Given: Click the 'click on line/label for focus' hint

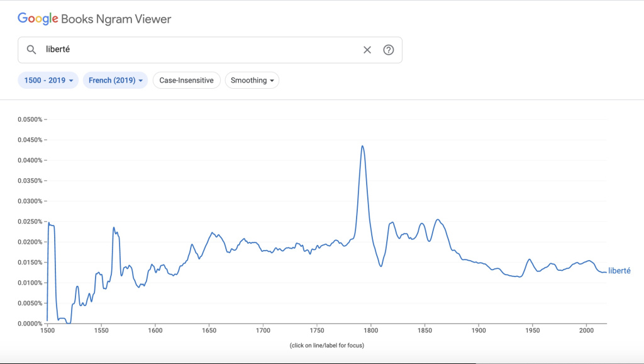Looking at the screenshot, I should click(326, 345).
